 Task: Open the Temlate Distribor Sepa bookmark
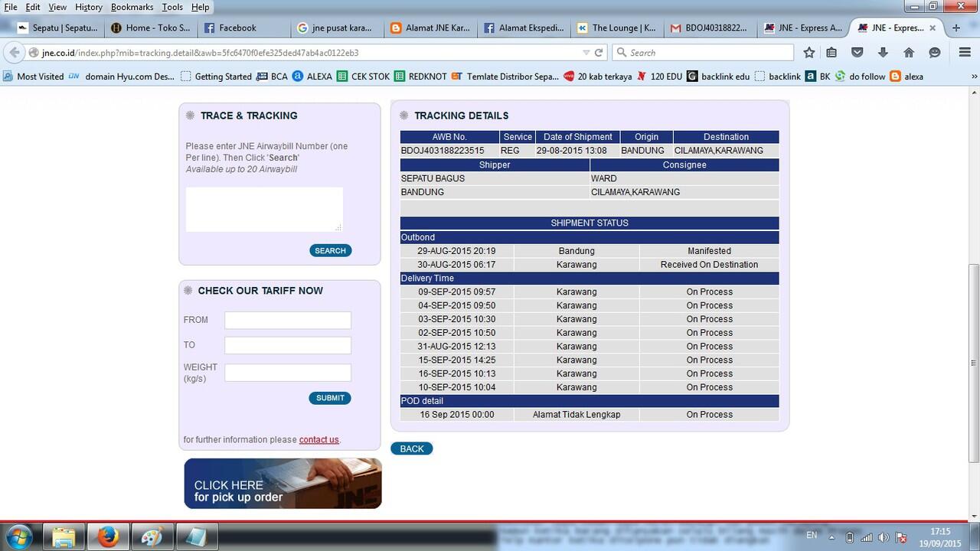click(x=505, y=77)
